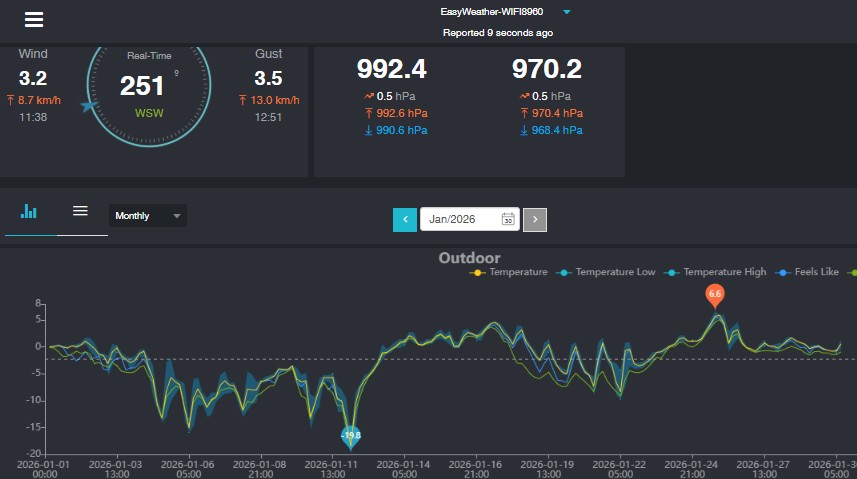
Task: Click the wind direction compass dial
Action: pos(149,87)
